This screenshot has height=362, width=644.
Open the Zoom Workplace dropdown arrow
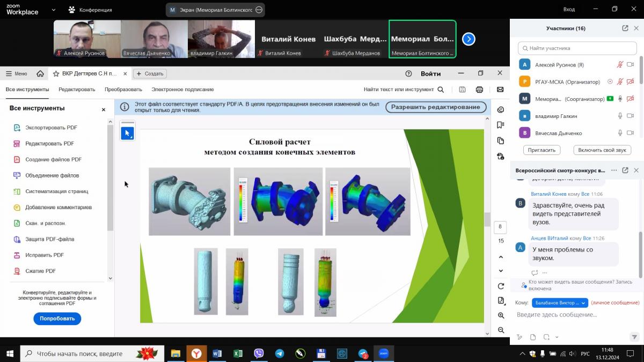(53, 10)
